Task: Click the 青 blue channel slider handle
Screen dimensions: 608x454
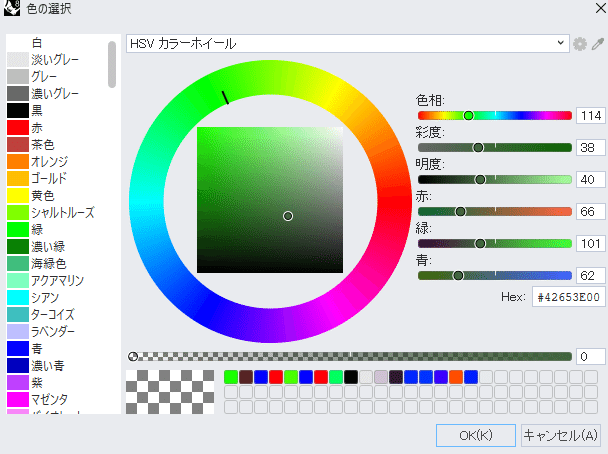Action: click(458, 276)
